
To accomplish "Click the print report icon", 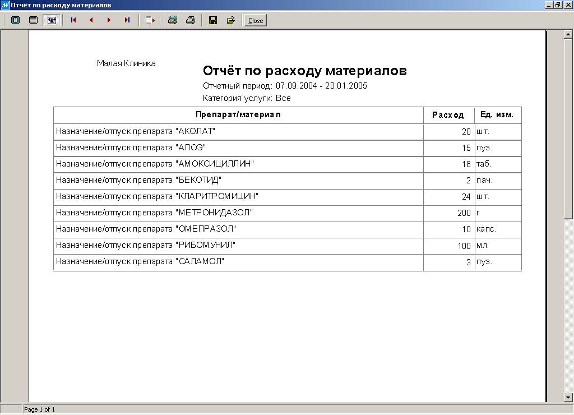I will tap(190, 20).
